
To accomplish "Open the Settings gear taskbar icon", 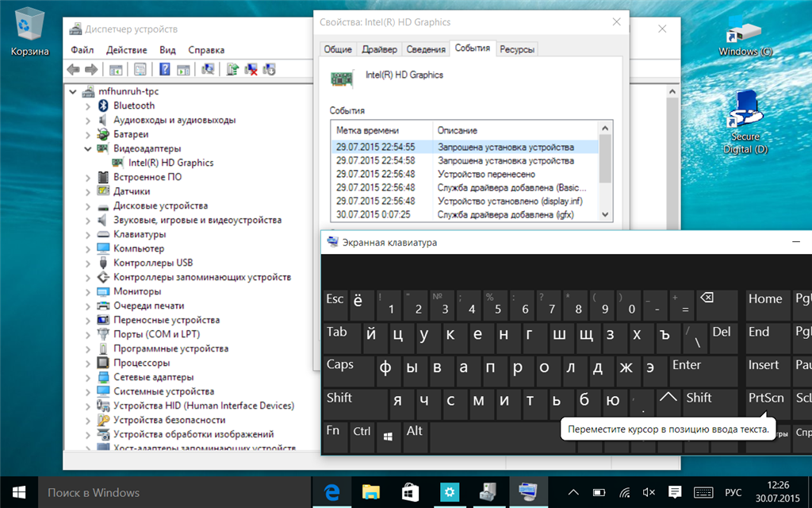I will (x=449, y=492).
